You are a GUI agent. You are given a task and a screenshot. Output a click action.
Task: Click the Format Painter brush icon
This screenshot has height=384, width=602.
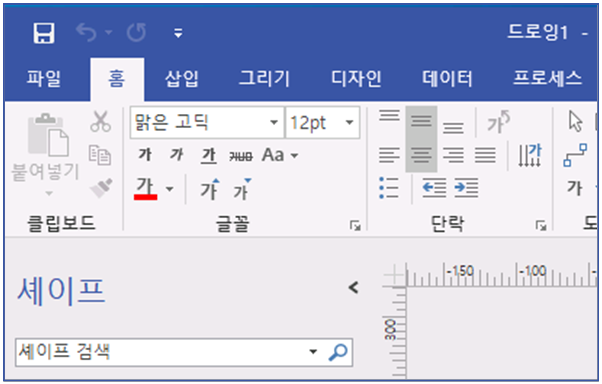click(101, 188)
